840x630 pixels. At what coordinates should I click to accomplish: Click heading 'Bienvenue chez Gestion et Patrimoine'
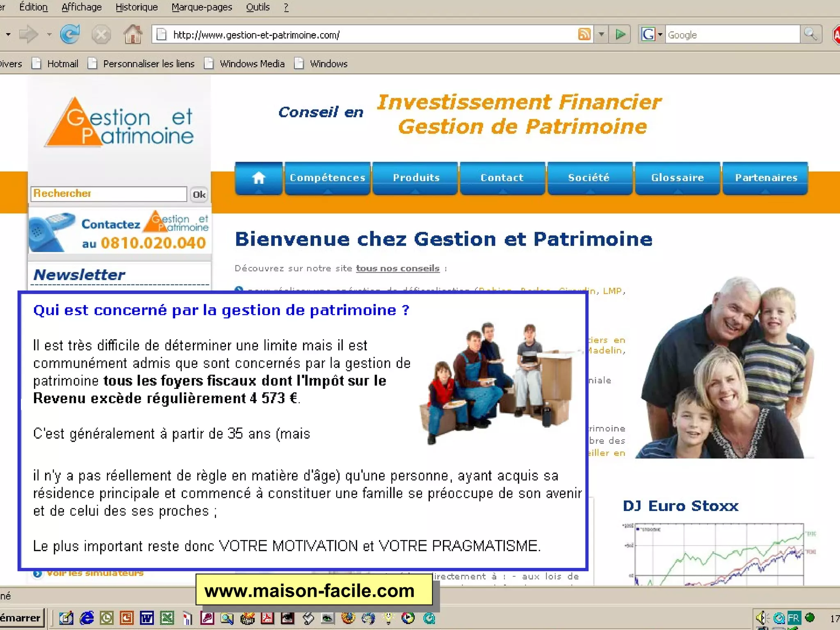point(443,239)
